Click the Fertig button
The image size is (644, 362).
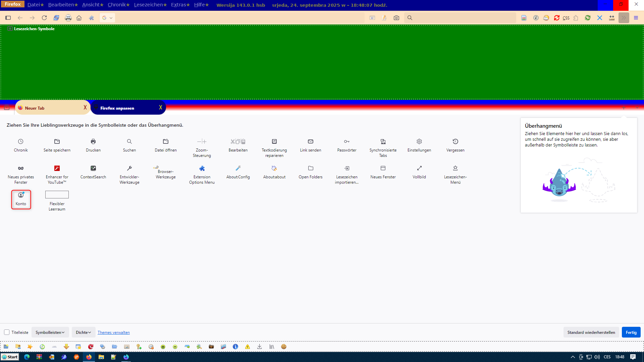tap(631, 332)
